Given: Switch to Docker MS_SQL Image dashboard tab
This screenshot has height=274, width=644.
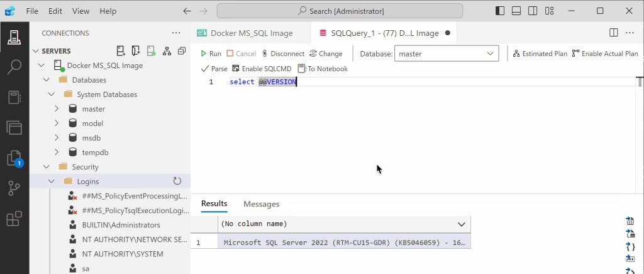Looking at the screenshot, I should 251,33.
